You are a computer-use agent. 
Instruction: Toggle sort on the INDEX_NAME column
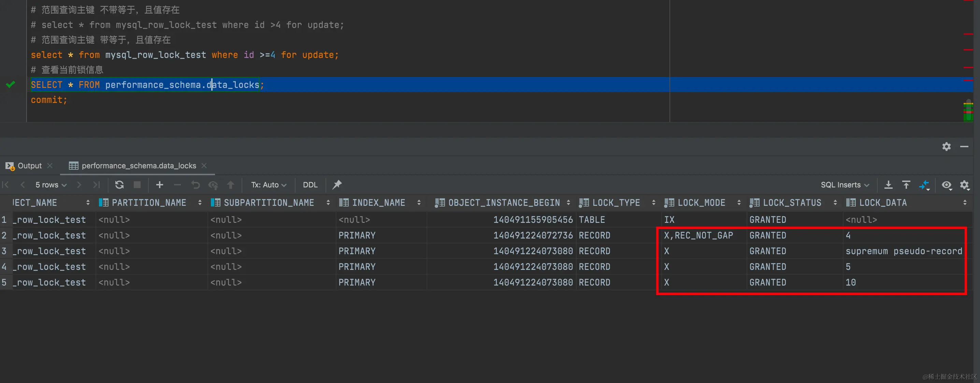(x=419, y=202)
